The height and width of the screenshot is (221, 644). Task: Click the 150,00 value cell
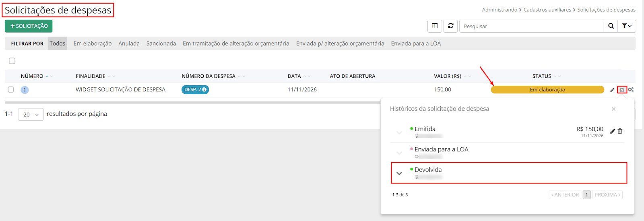442,90
